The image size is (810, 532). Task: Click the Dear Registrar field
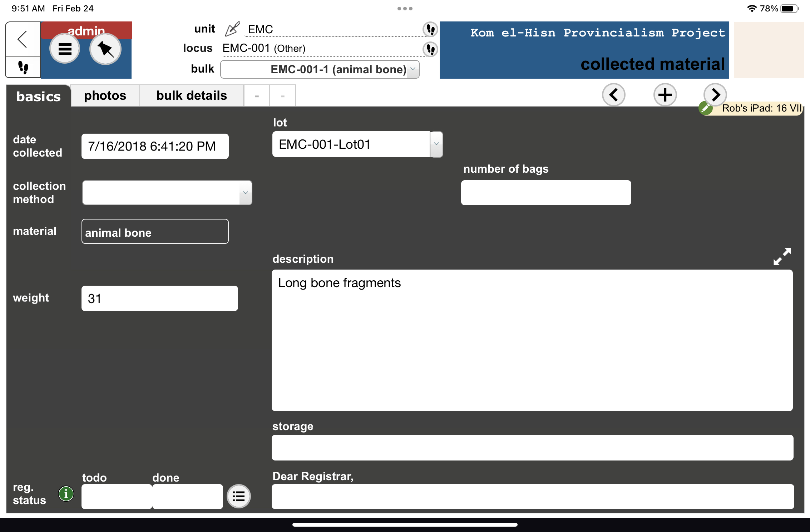[x=533, y=497]
